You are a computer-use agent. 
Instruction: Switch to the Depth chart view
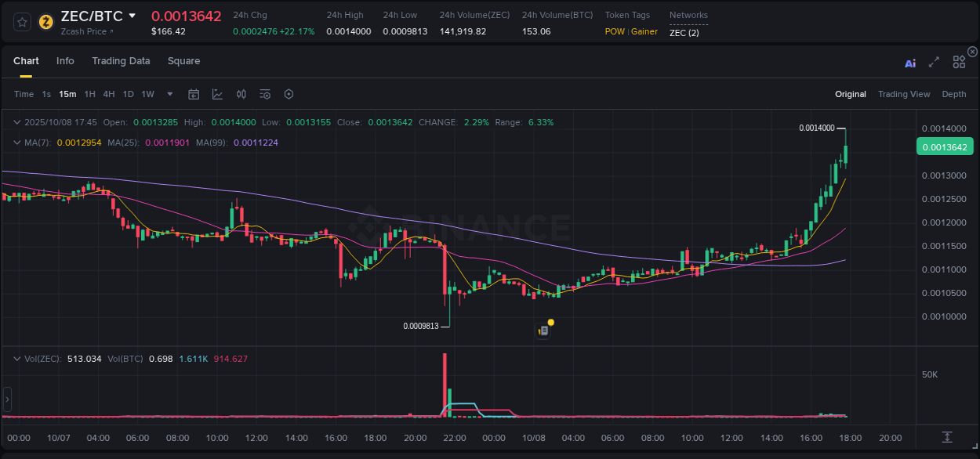coord(954,94)
